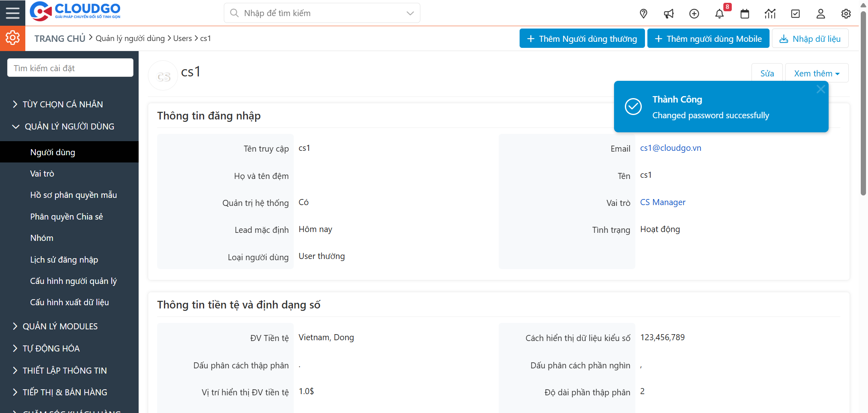Image resolution: width=868 pixels, height=413 pixels.
Task: Click the Thêm Người dùng thường button
Action: click(581, 38)
